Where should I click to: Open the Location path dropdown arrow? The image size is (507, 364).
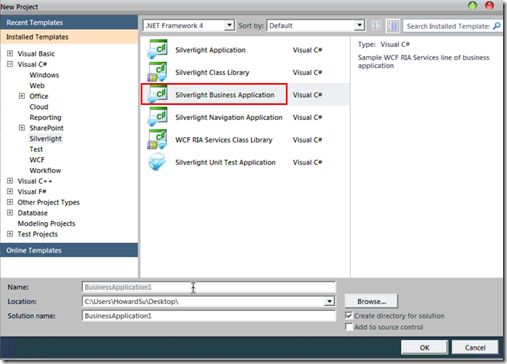point(329,301)
